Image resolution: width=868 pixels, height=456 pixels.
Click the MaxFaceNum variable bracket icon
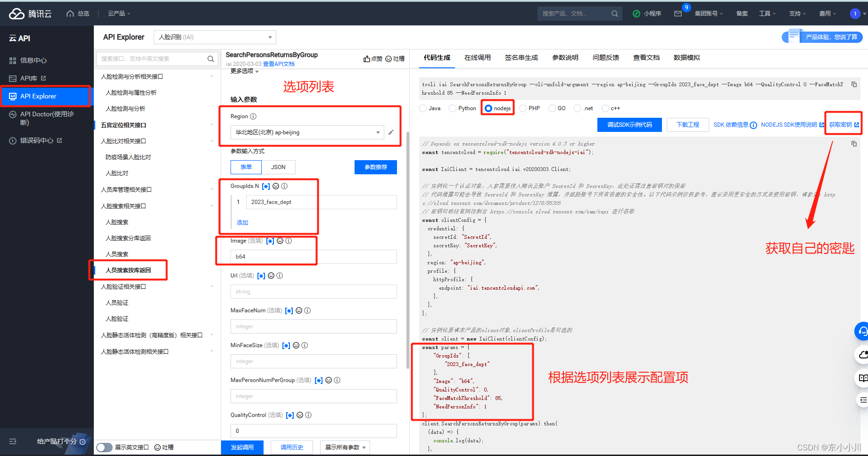point(289,311)
